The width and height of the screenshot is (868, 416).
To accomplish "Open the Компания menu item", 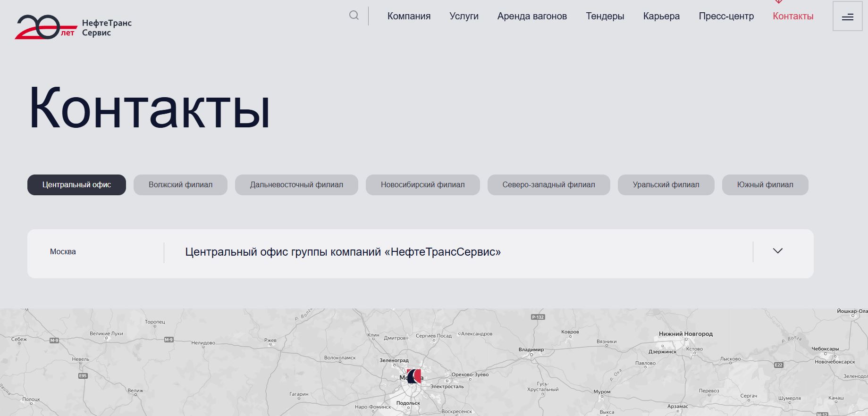I will tap(409, 16).
